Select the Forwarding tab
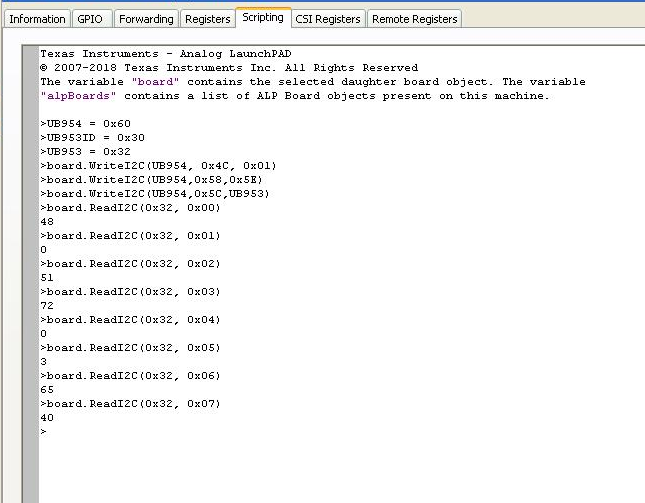This screenshot has height=503, width=645. point(146,19)
